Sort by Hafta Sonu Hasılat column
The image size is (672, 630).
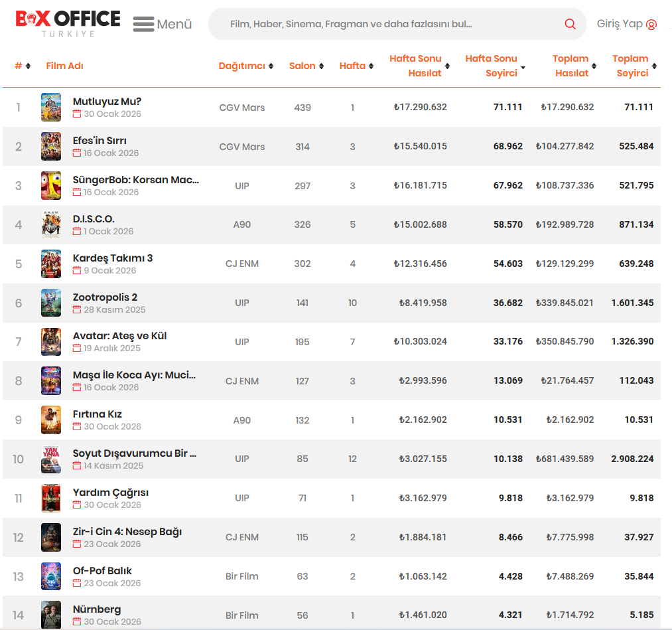point(419,66)
